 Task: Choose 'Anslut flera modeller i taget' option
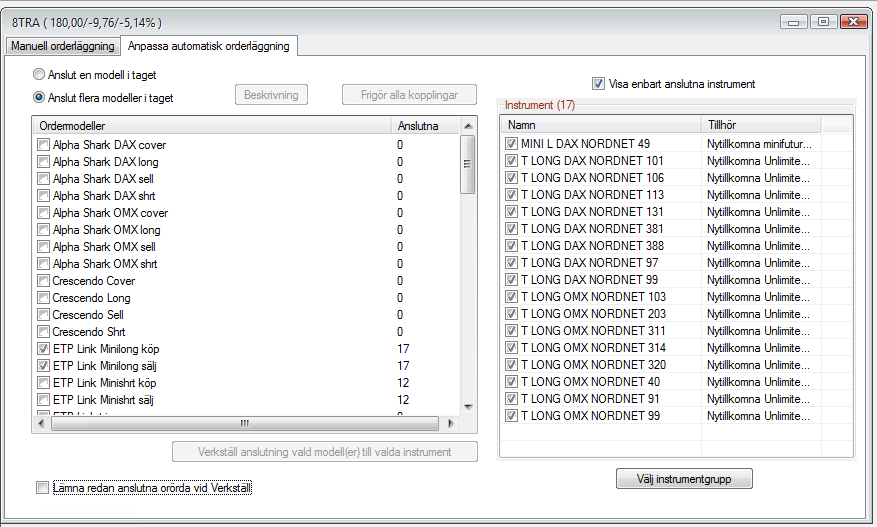pos(40,98)
